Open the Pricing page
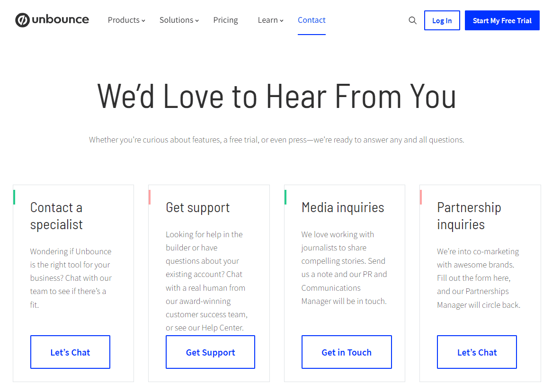The image size is (552, 392). [x=226, y=20]
